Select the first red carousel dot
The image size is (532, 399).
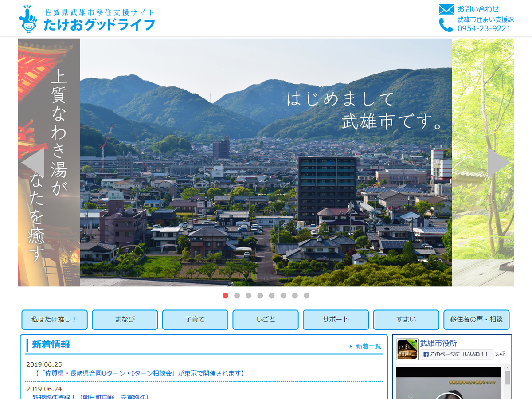[x=225, y=296]
